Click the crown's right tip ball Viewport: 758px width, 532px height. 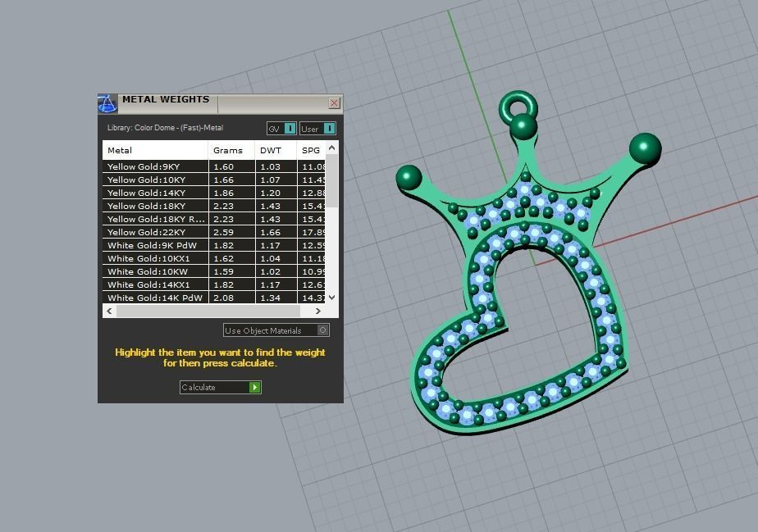(646, 149)
